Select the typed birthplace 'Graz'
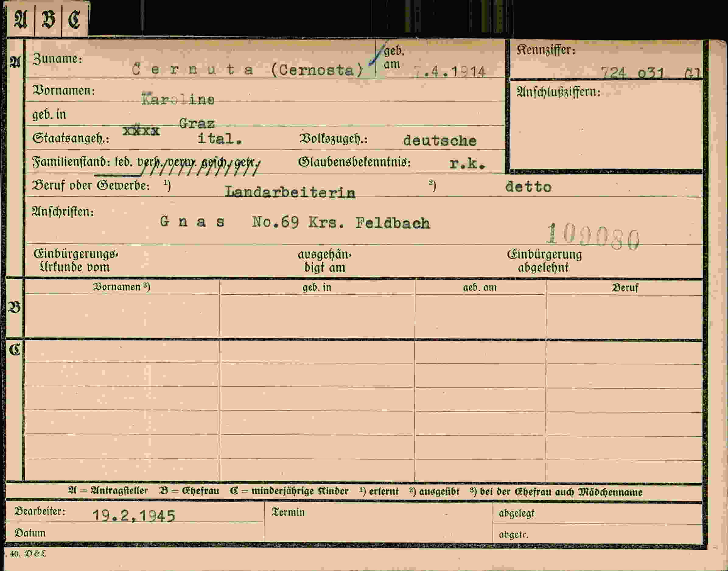The height and width of the screenshot is (571, 728). point(197,124)
